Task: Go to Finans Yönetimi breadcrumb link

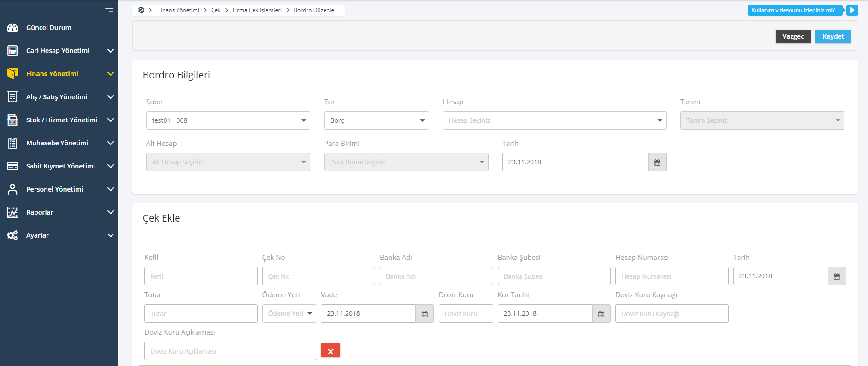Action: [178, 10]
